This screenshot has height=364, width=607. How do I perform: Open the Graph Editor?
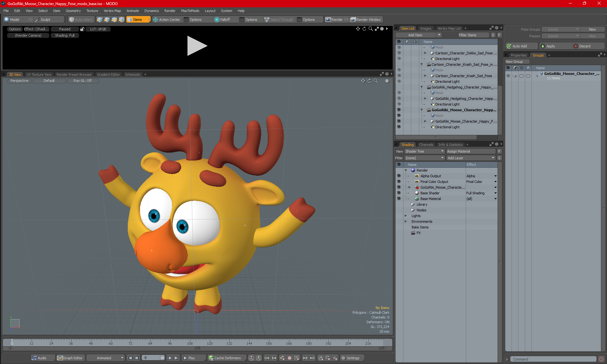point(70,358)
